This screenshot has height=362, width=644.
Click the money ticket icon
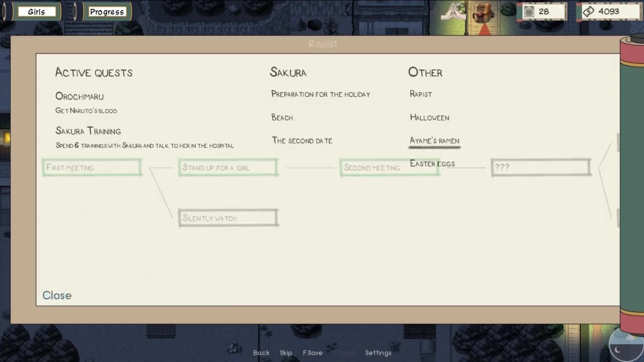point(588,12)
